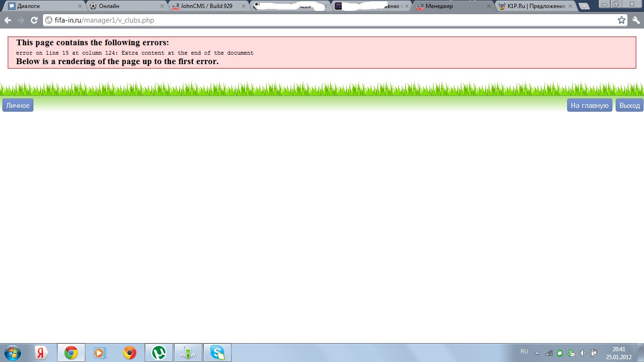Check the network signal tray icon

click(x=549, y=353)
